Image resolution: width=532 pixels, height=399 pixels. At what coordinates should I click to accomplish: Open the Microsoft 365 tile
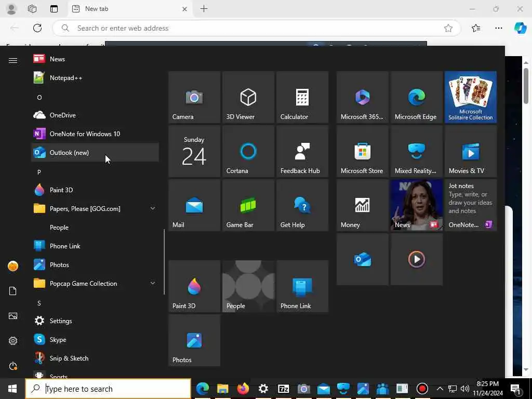click(362, 97)
